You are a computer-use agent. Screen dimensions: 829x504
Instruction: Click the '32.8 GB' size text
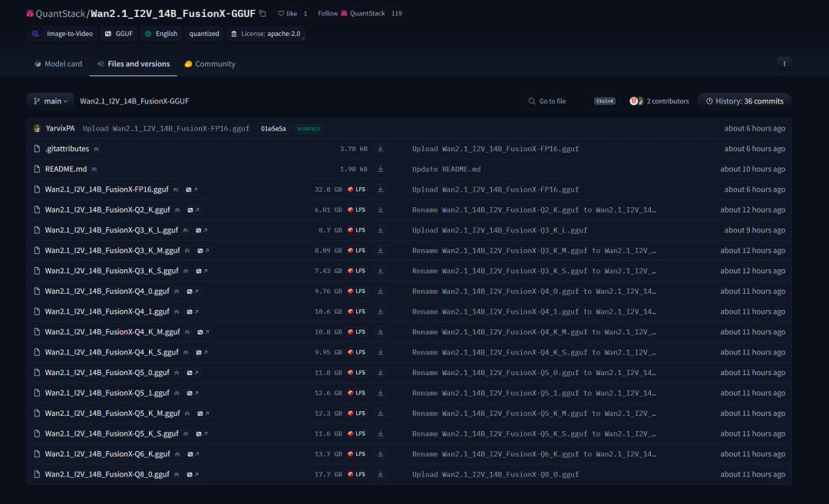[329, 189]
